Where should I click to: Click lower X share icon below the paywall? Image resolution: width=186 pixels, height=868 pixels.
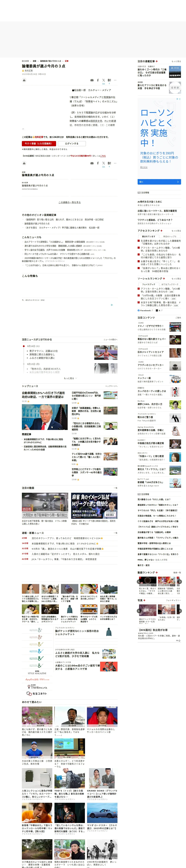click(104, 163)
